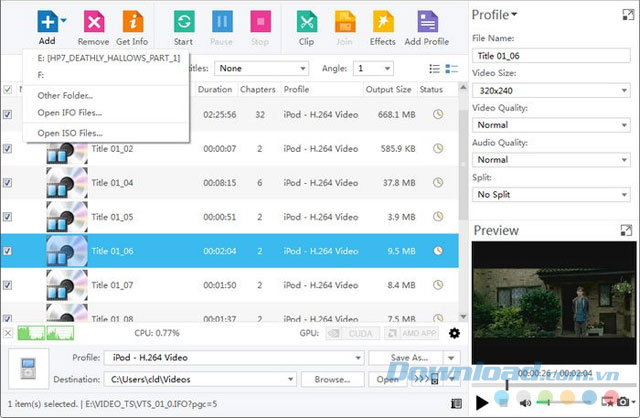Click the Browse button for destination
Image resolution: width=640 pixels, height=418 pixels.
[332, 379]
